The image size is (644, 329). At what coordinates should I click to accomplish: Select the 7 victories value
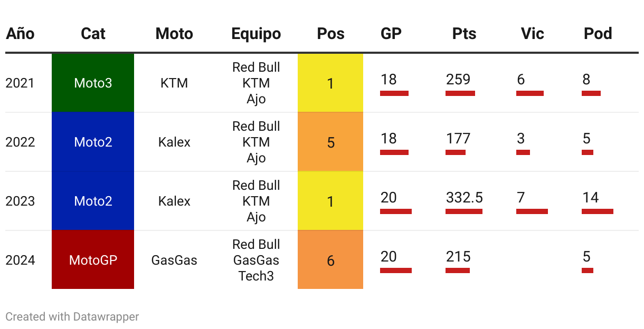[521, 198]
